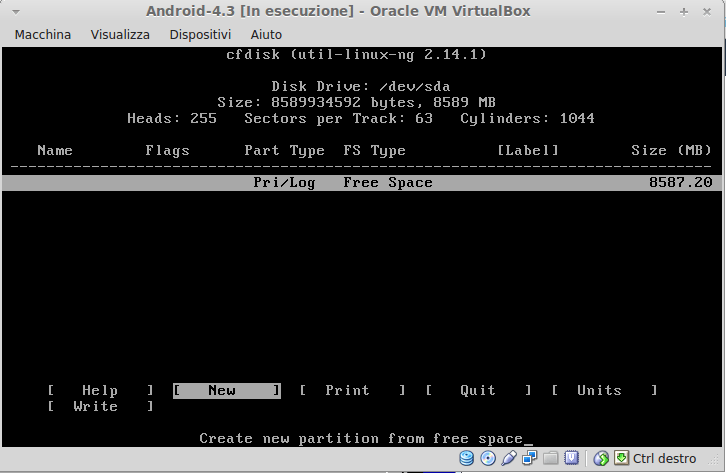The image size is (726, 473).
Task: Minimize the VirtualBox window
Action: point(661,12)
